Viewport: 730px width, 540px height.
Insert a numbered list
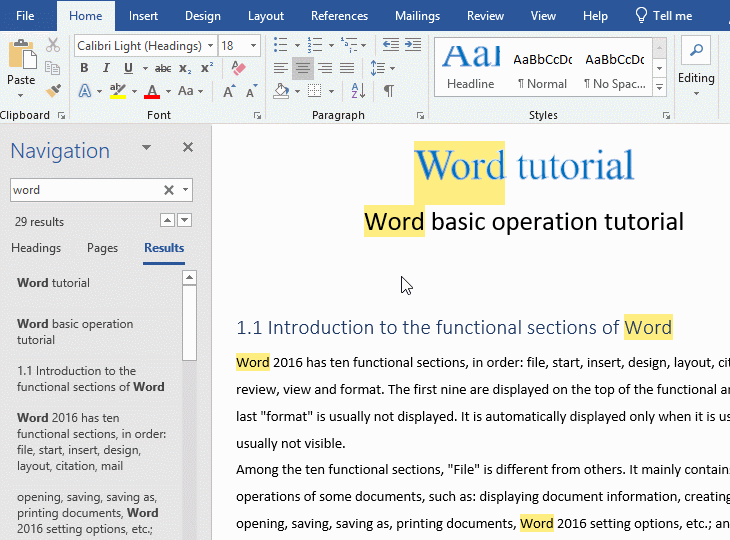point(315,45)
